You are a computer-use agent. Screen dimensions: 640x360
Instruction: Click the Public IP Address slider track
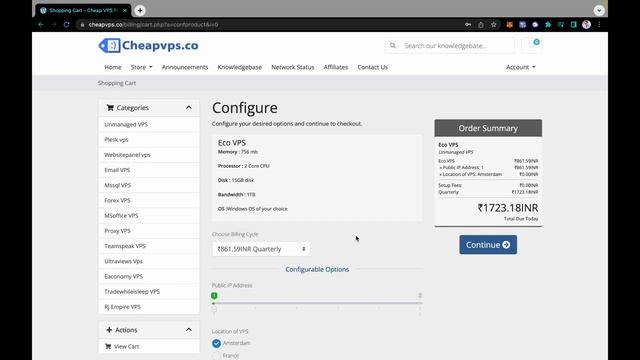tap(317, 303)
